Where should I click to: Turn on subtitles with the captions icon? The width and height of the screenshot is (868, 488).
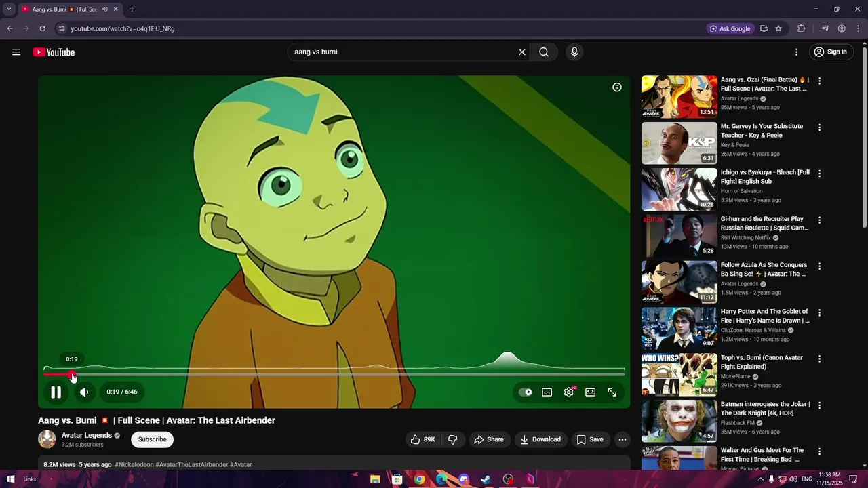click(x=547, y=392)
